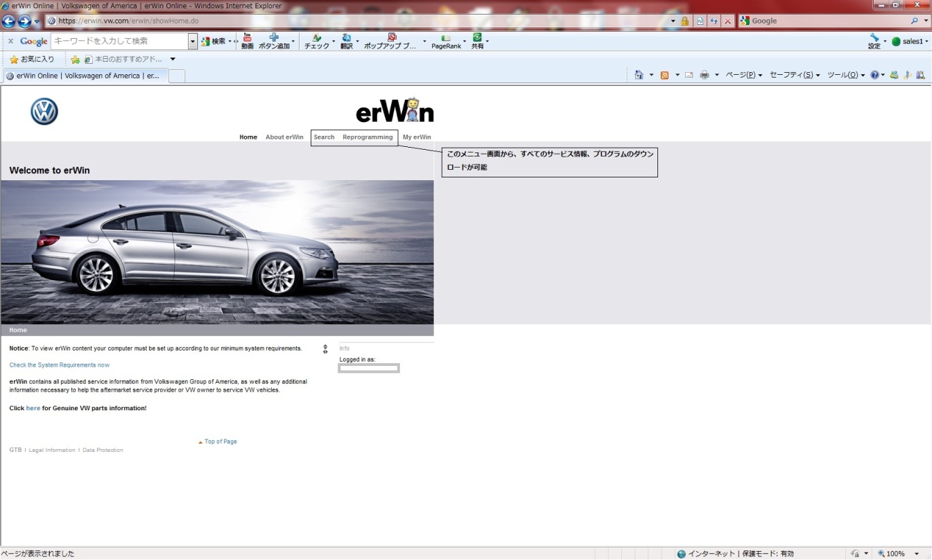Screen dimensions: 932x560
Task: Expand the address bar autocomplete dropdown
Action: click(673, 21)
